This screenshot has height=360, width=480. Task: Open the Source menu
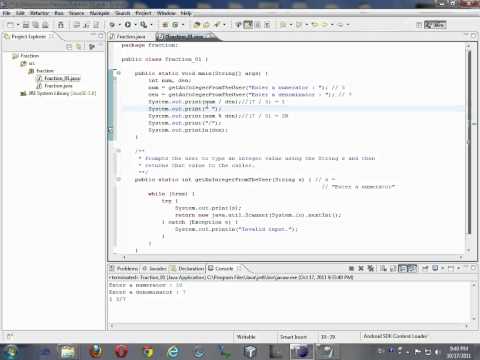coord(76,13)
